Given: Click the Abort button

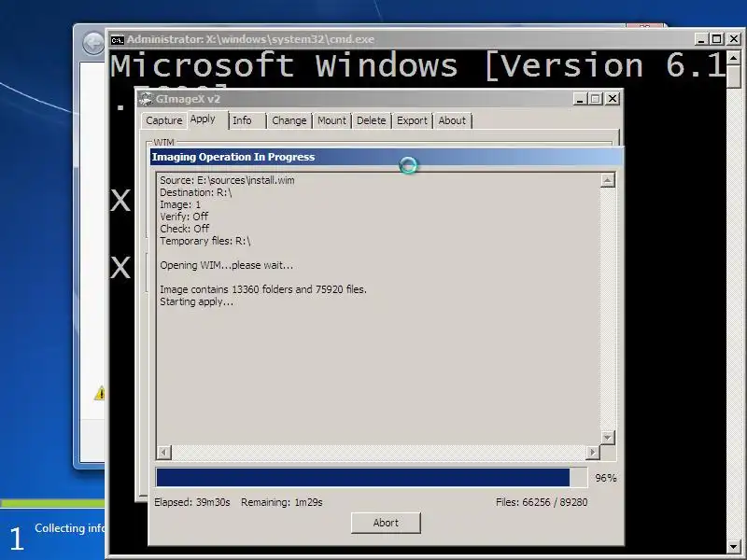Looking at the screenshot, I should (x=386, y=523).
